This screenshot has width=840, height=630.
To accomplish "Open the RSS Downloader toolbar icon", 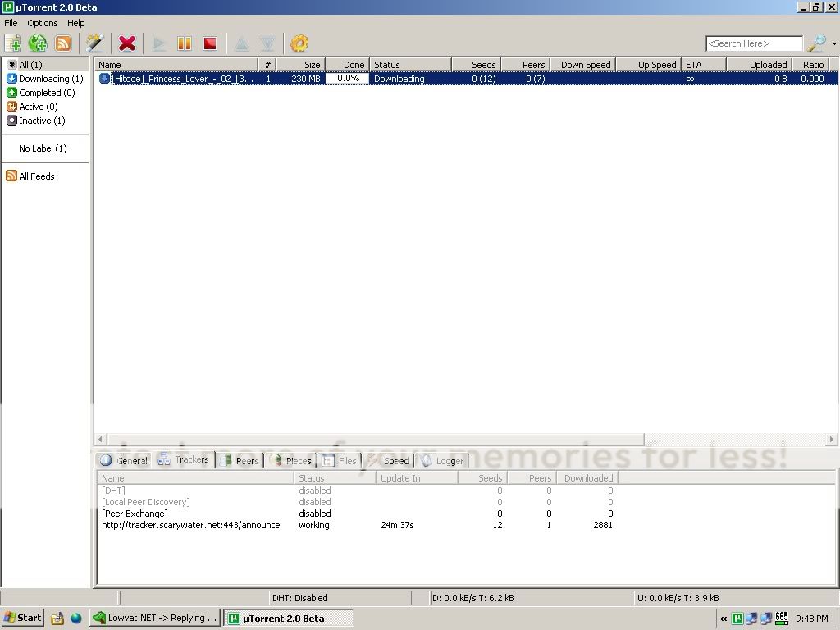I will pos(63,43).
